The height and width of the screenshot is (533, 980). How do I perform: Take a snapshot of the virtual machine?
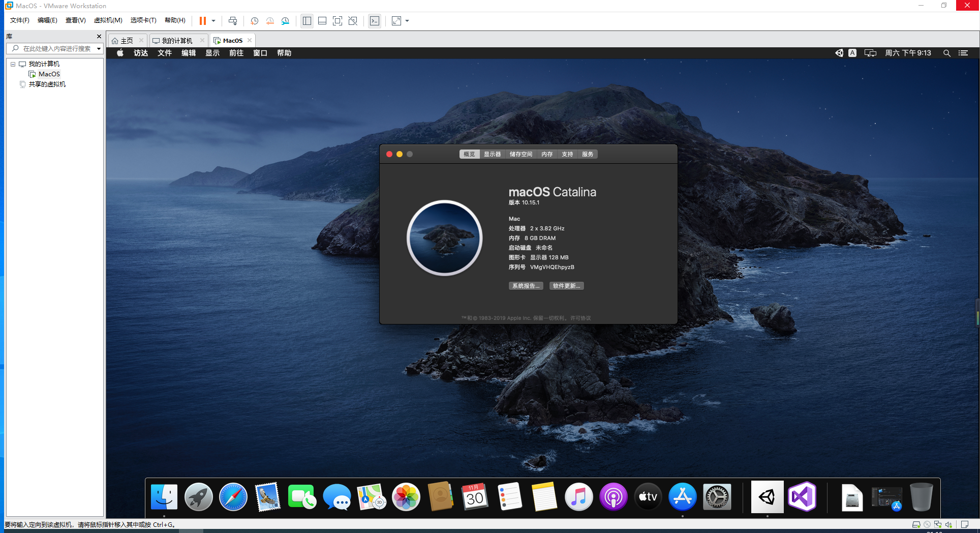255,21
